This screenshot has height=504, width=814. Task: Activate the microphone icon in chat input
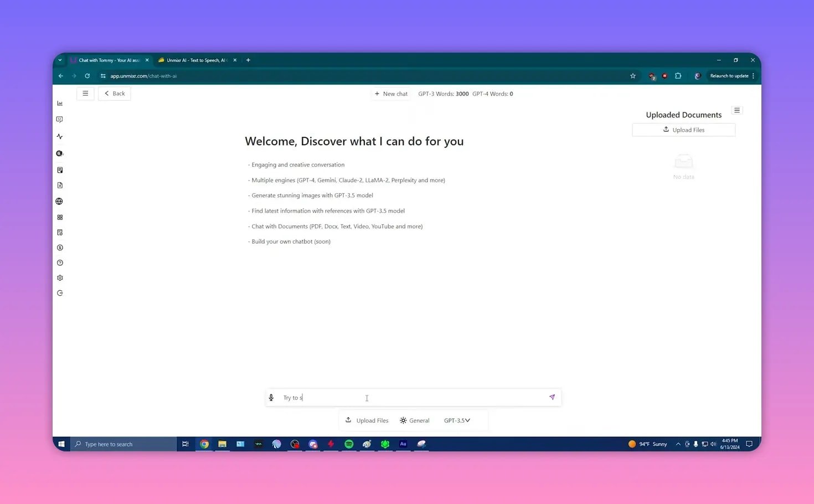271,397
